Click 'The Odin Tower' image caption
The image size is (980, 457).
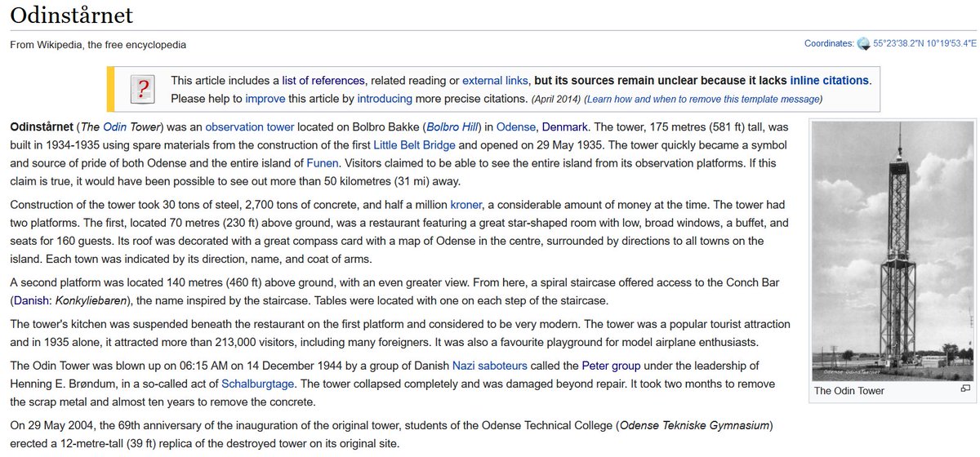tap(849, 391)
